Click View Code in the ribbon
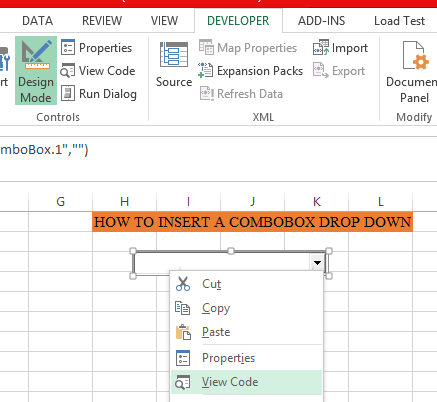The image size is (437, 402). [98, 71]
